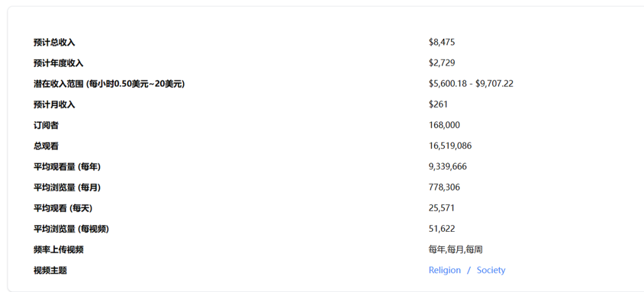
Task: Open the Religion topic link
Action: click(444, 270)
